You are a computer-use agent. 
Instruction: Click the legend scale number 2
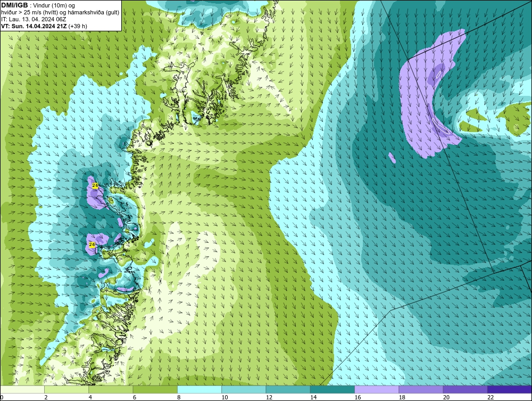46,398
